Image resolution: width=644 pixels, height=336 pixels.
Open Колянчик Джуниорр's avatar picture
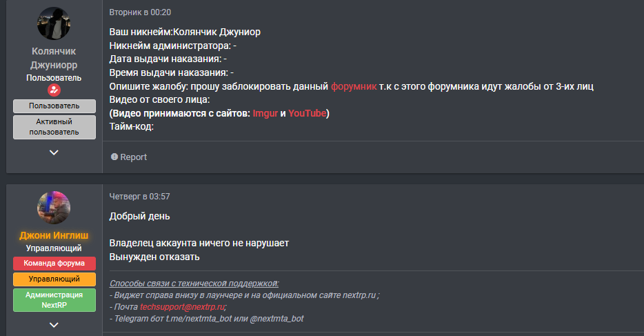(x=54, y=24)
